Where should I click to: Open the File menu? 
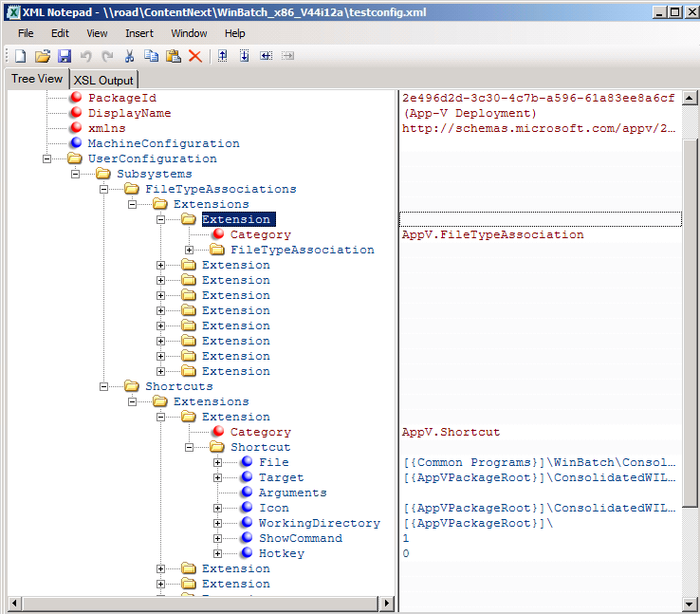26,33
